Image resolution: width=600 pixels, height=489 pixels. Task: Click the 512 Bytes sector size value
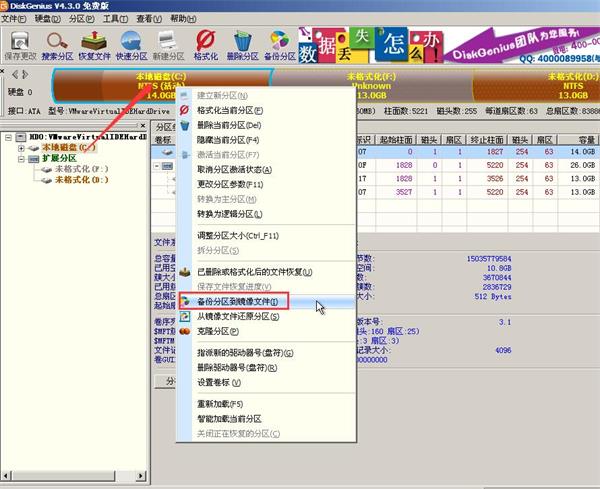click(x=492, y=297)
